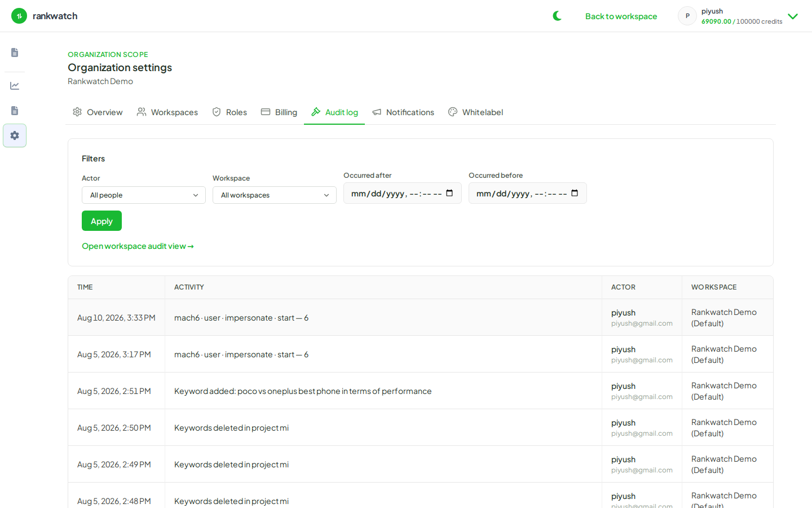Open the top document icon in sidebar

coord(15,52)
